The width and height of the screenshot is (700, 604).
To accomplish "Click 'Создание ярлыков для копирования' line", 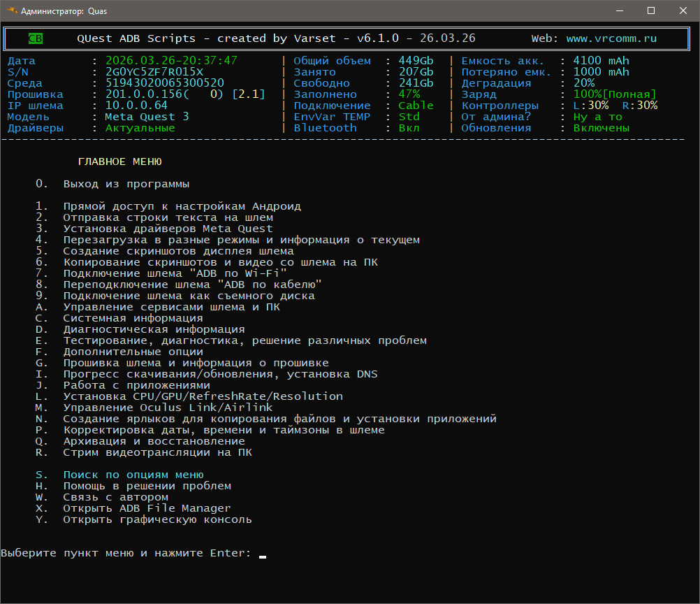I will pos(280,419).
